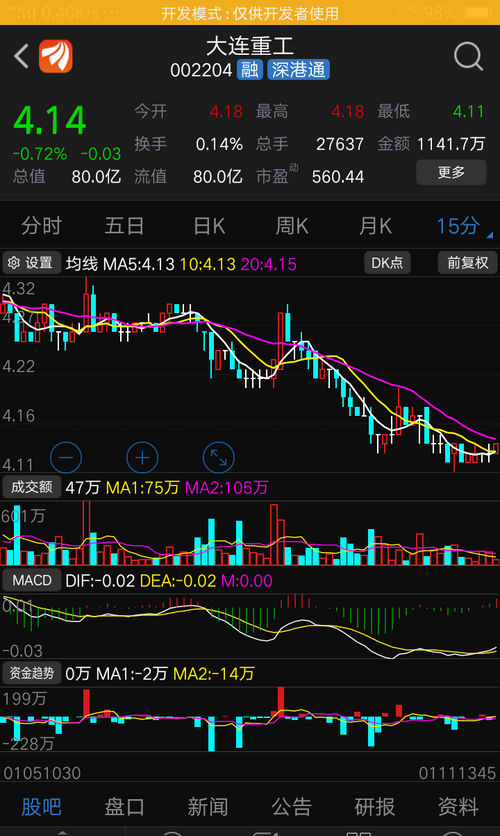The height and width of the screenshot is (836, 500).
Task: Switch to the 日K tab
Action: tap(209, 226)
